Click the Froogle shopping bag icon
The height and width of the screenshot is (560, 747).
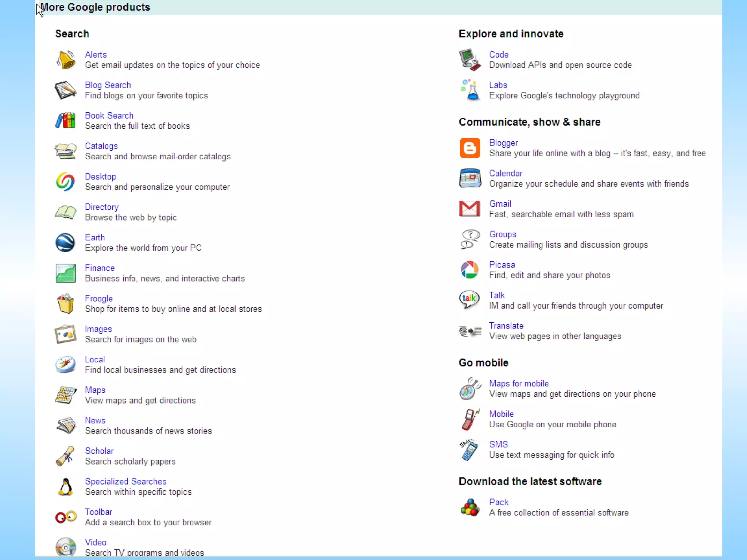[x=66, y=303]
